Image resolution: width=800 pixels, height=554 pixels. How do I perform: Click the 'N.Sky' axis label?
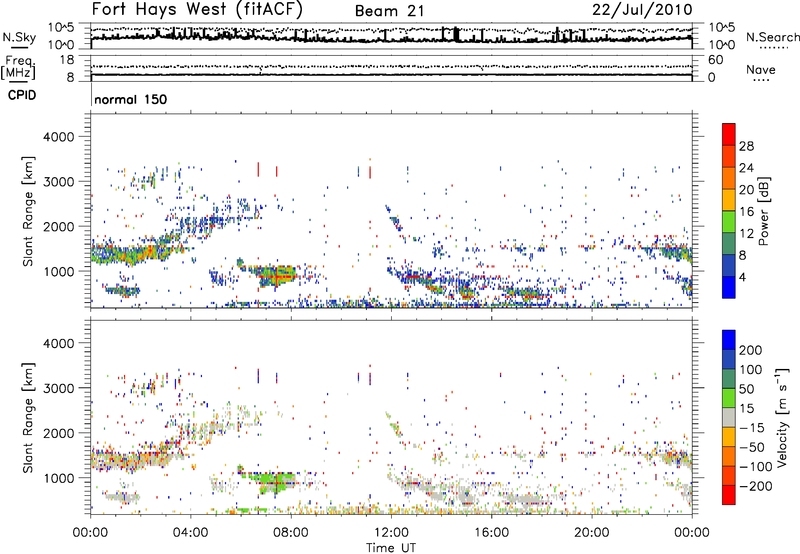point(19,37)
